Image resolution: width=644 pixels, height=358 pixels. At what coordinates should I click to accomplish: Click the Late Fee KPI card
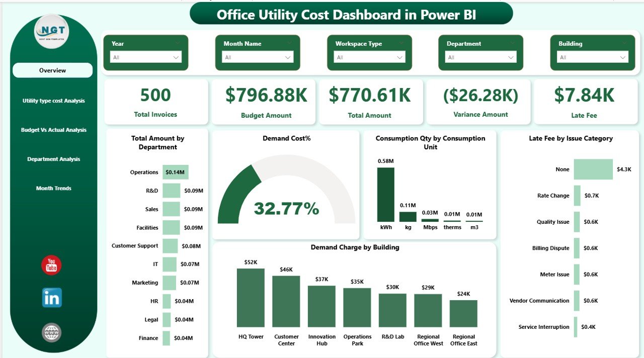(x=584, y=102)
